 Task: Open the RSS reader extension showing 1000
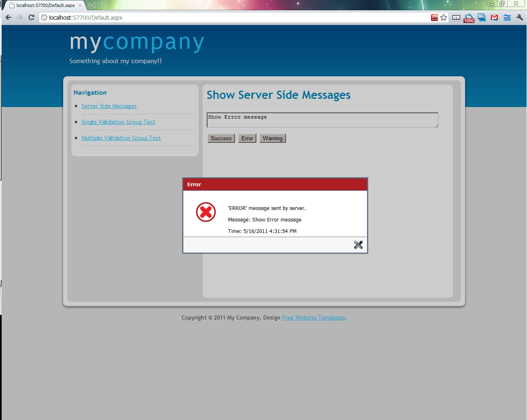[469, 18]
